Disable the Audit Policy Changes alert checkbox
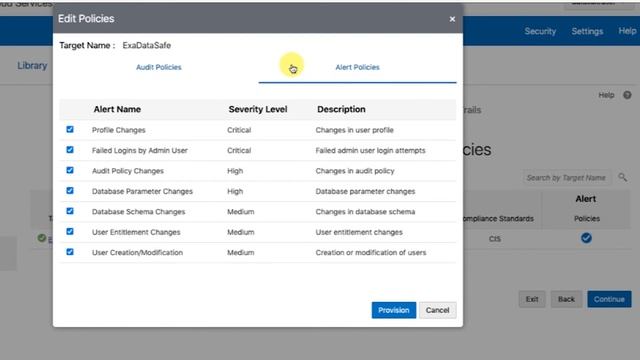 click(70, 170)
